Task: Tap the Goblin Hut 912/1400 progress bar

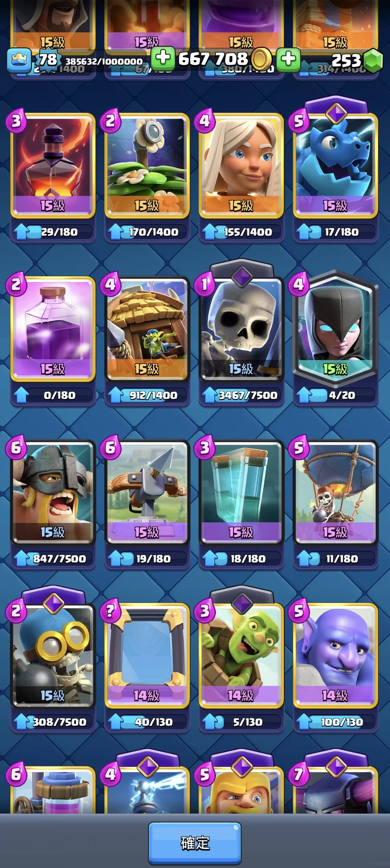Action: (x=147, y=395)
